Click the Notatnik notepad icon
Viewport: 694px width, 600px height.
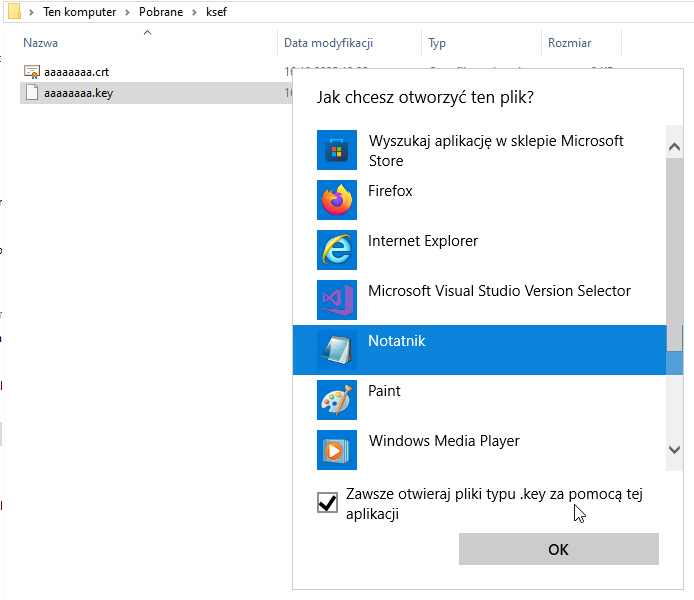pyautogui.click(x=337, y=350)
